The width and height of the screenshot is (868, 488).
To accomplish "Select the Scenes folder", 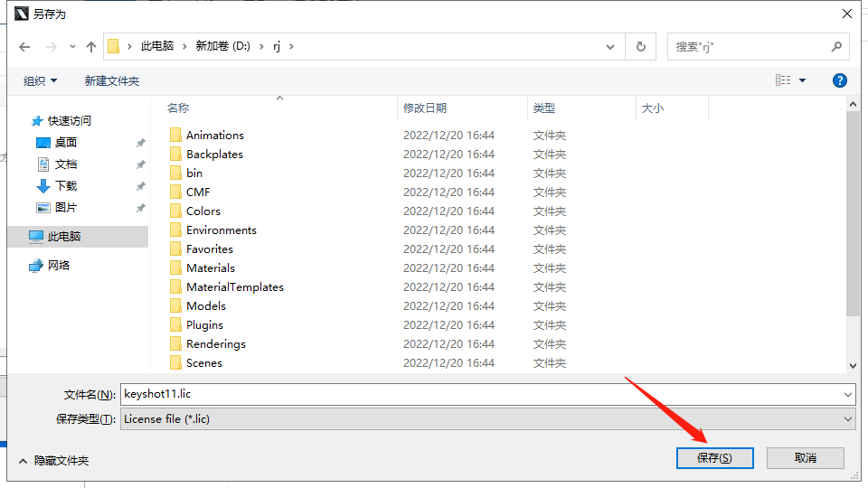I will click(204, 363).
